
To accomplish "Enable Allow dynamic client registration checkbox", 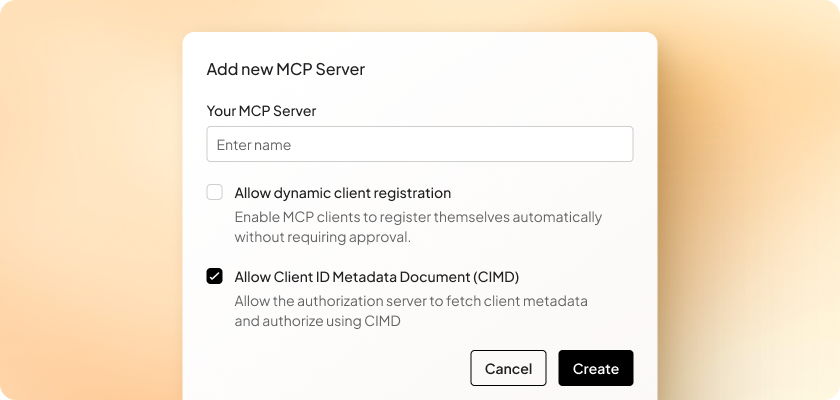I will coord(214,192).
